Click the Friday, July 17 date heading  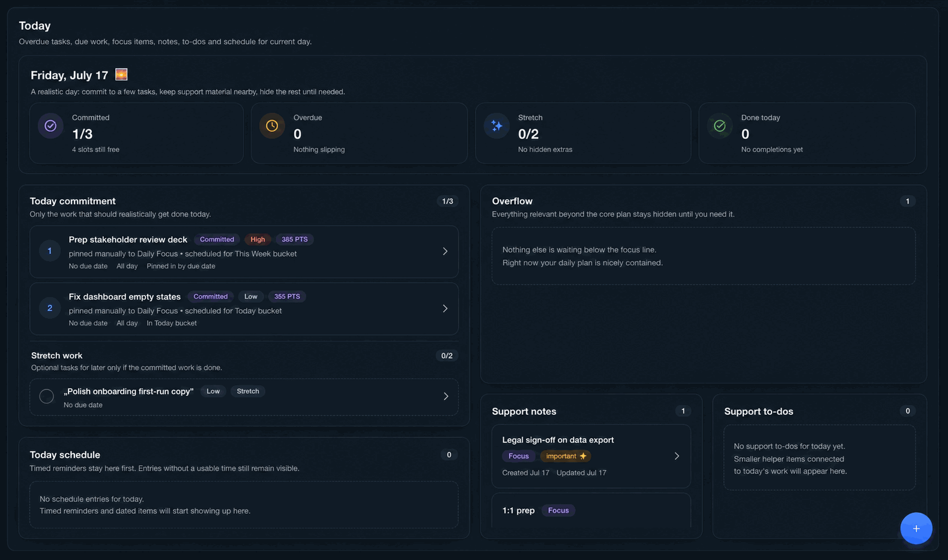point(69,75)
